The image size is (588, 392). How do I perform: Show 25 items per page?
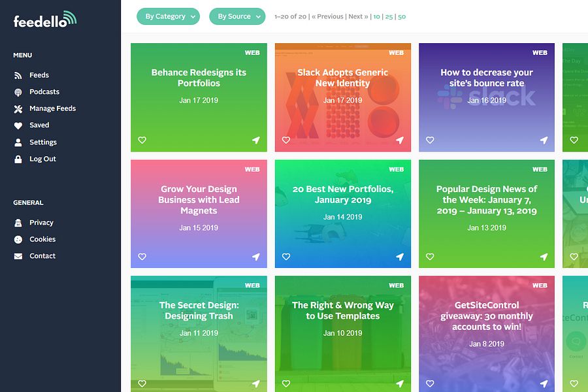(x=389, y=16)
